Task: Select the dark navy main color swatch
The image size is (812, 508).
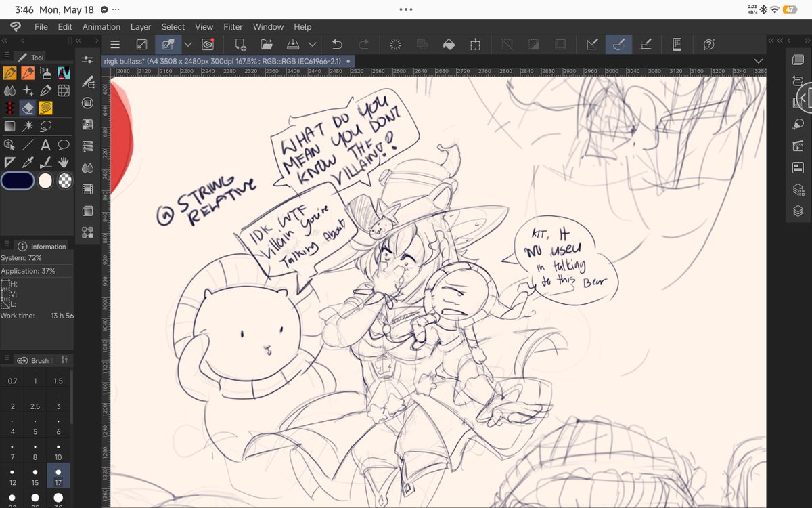Action: [18, 181]
